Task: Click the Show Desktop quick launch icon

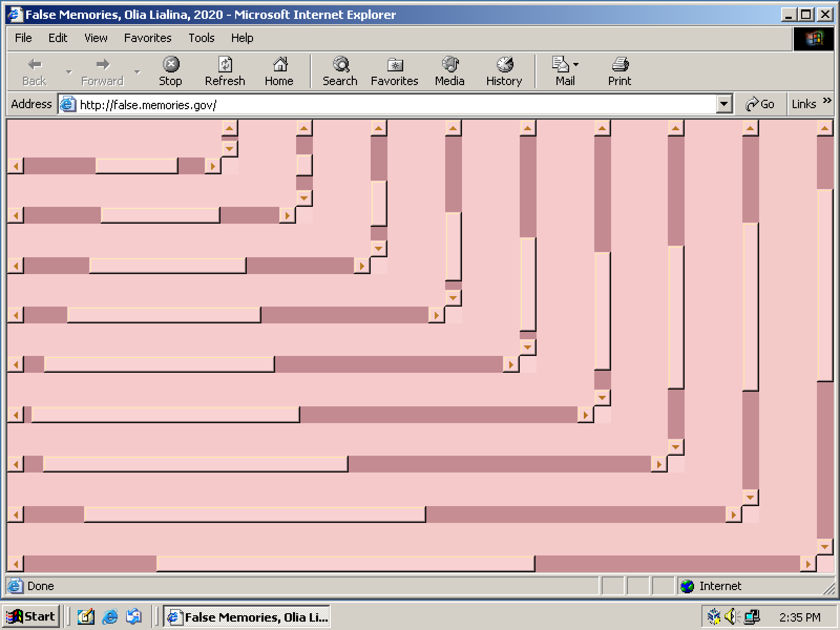Action: pos(86,616)
